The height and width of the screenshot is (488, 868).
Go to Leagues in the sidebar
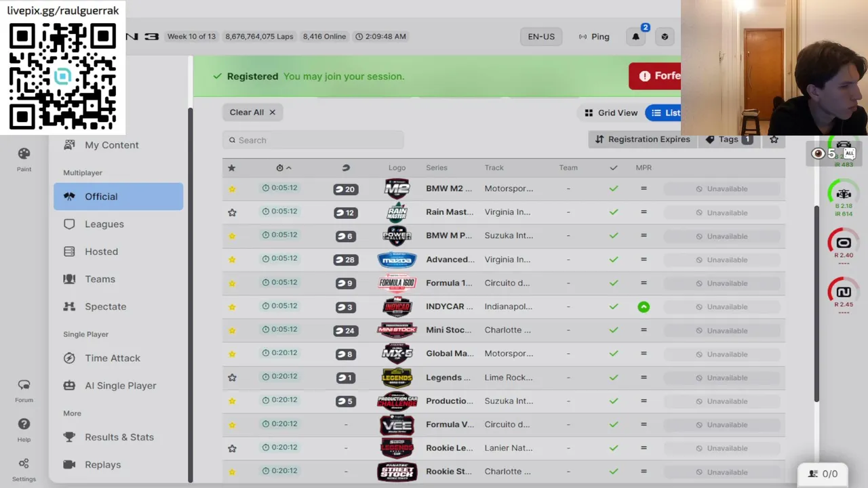pos(119,224)
